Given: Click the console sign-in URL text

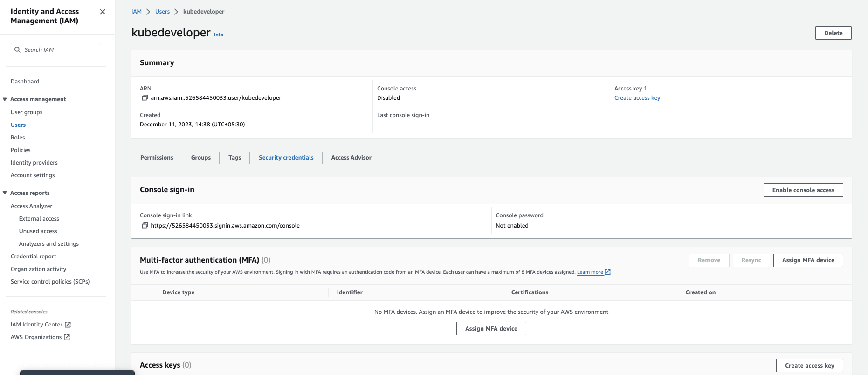Looking at the screenshot, I should 225,226.
